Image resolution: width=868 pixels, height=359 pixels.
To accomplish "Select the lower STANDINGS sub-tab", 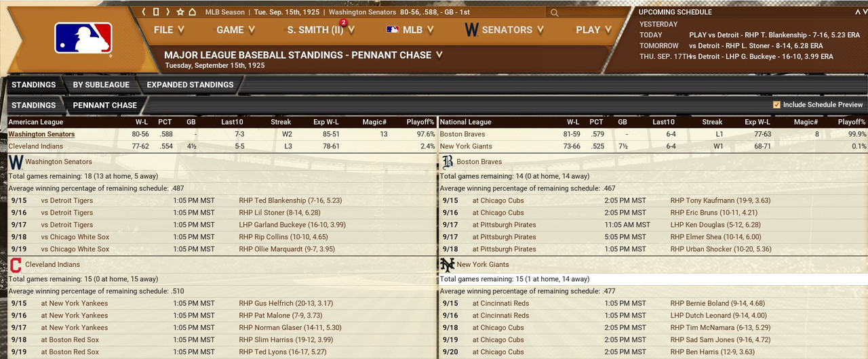I will point(34,105).
